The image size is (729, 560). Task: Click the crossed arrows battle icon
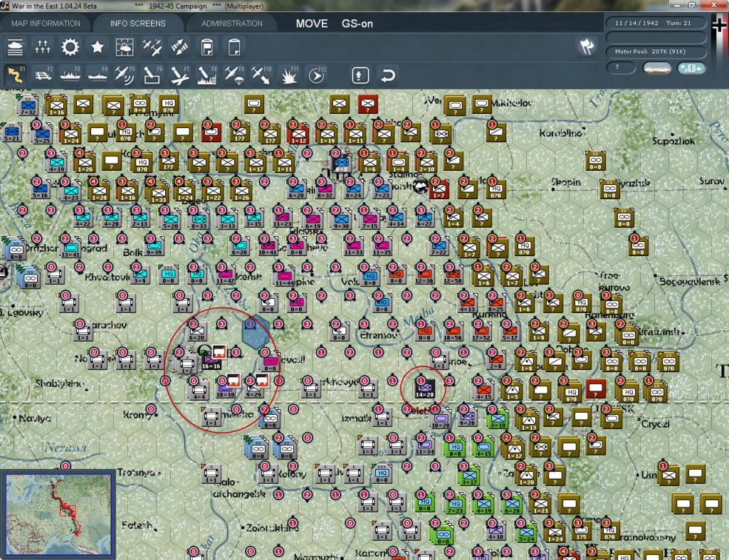[179, 47]
